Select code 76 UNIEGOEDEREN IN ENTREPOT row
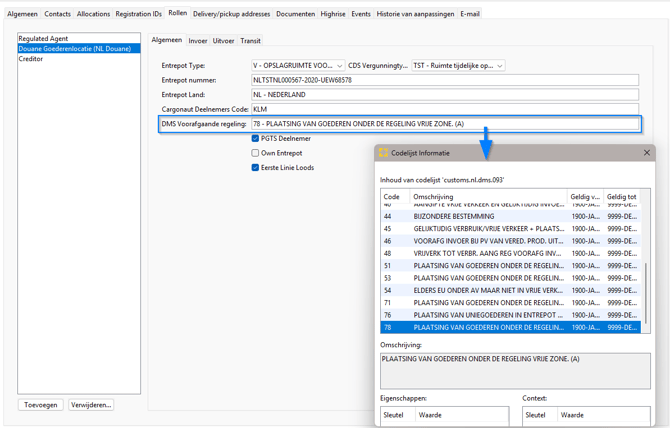Screen dimensions: 670x428 [511, 315]
